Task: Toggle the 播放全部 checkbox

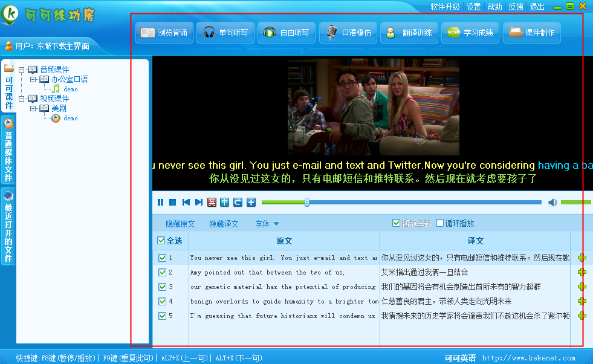Action: [397, 223]
